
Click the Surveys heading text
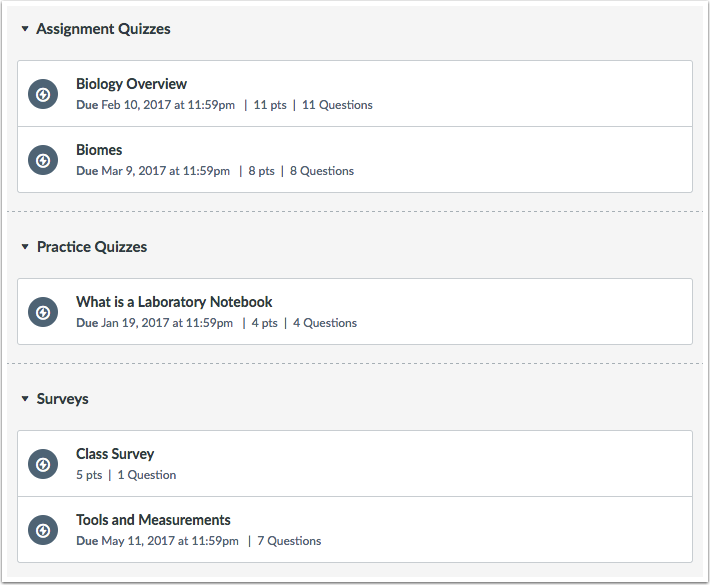pyautogui.click(x=62, y=399)
